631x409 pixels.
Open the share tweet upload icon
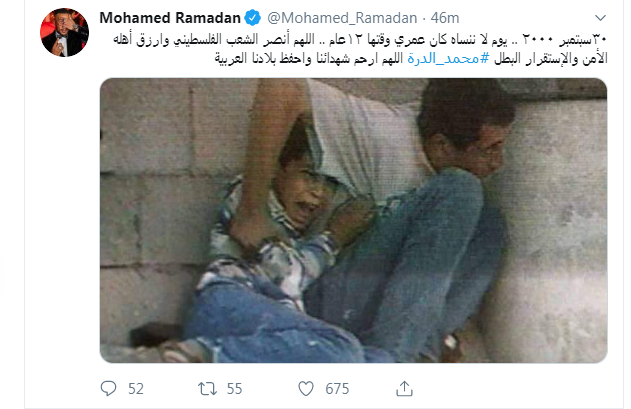point(404,389)
